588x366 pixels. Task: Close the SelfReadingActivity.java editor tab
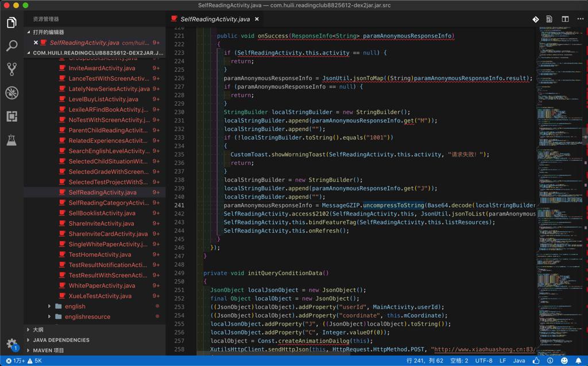coord(257,19)
